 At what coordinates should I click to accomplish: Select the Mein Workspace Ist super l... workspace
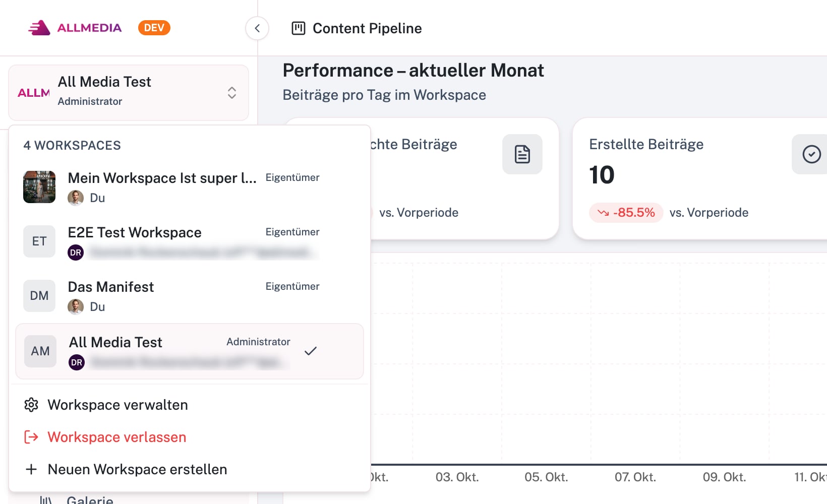190,187
